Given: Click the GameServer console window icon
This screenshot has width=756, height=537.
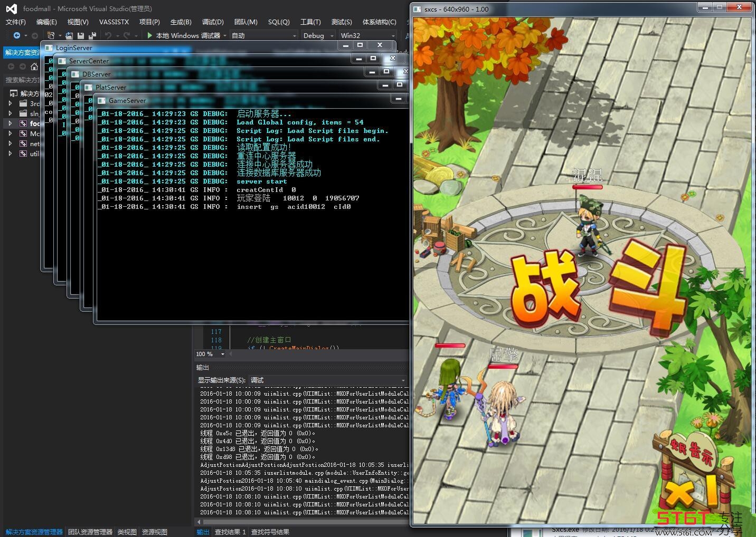Looking at the screenshot, I should [101, 100].
